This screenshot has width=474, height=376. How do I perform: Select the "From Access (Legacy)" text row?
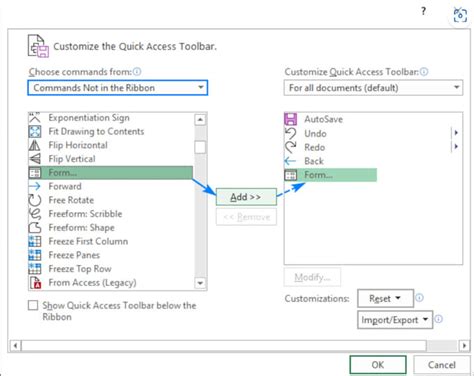(92, 283)
